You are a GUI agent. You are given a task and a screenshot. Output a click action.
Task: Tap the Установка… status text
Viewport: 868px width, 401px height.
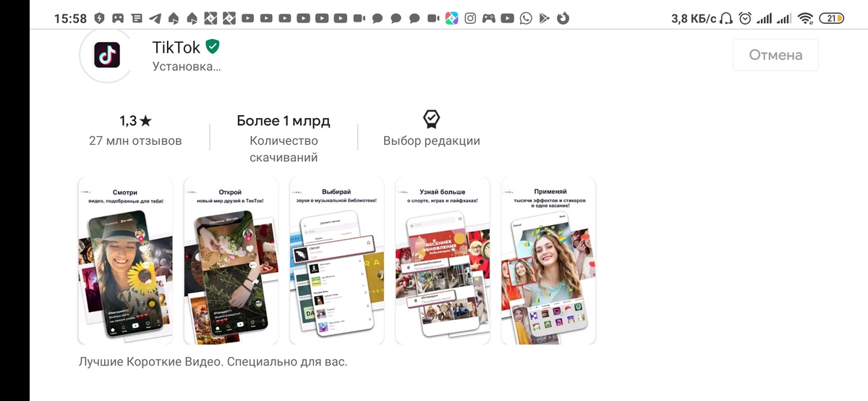(186, 67)
